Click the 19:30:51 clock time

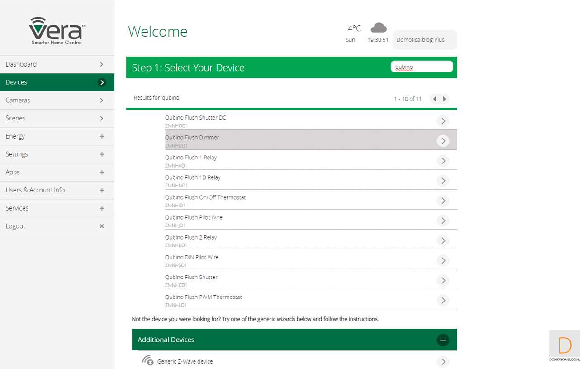pos(378,40)
